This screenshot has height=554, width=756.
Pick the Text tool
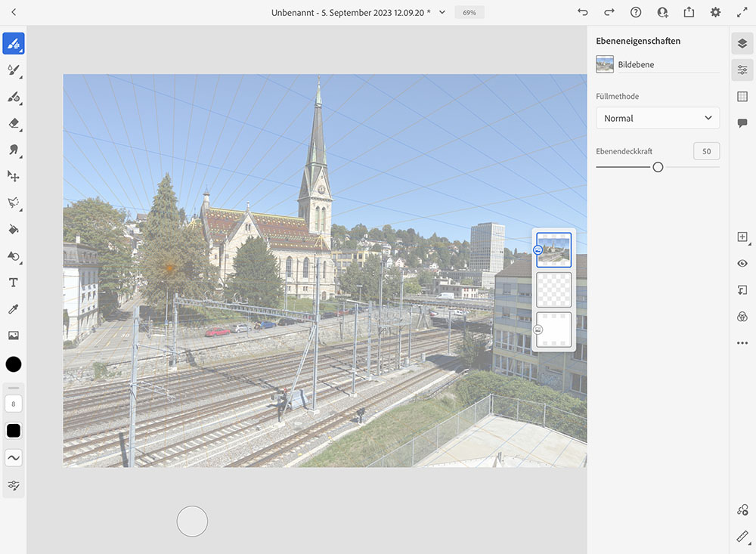pyautogui.click(x=13, y=283)
